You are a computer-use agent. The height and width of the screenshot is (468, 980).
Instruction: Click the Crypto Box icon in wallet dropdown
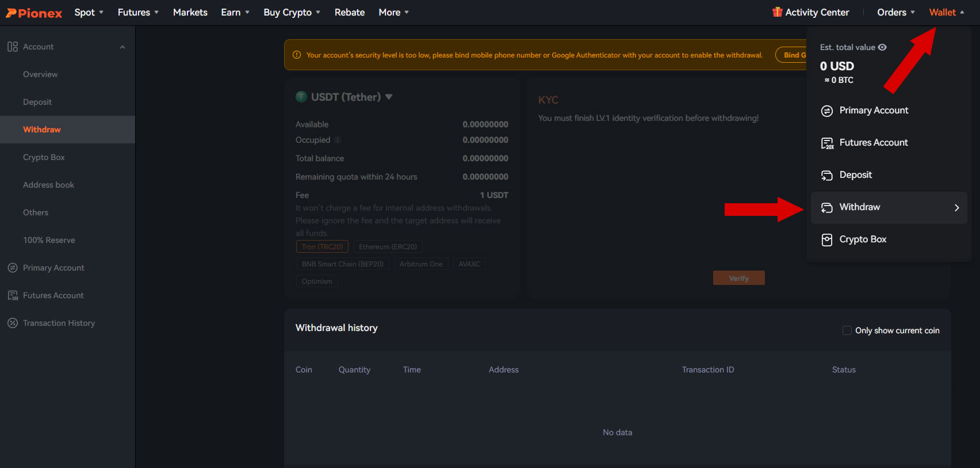[826, 240]
